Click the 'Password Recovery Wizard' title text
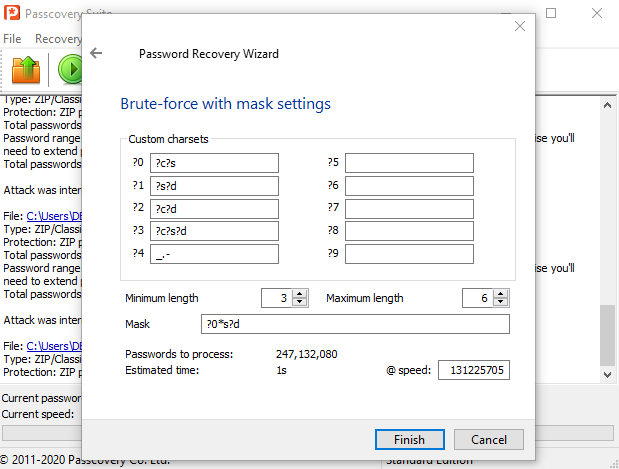 click(209, 54)
